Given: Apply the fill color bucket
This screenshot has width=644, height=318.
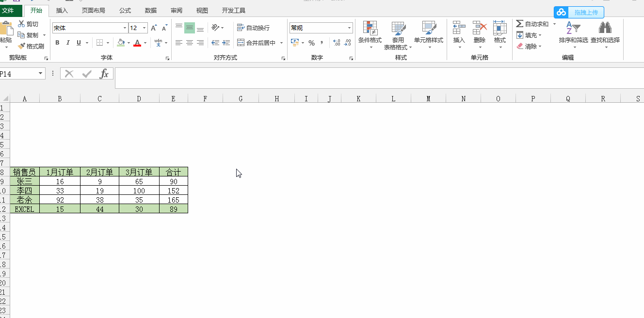Looking at the screenshot, I should tap(121, 43).
